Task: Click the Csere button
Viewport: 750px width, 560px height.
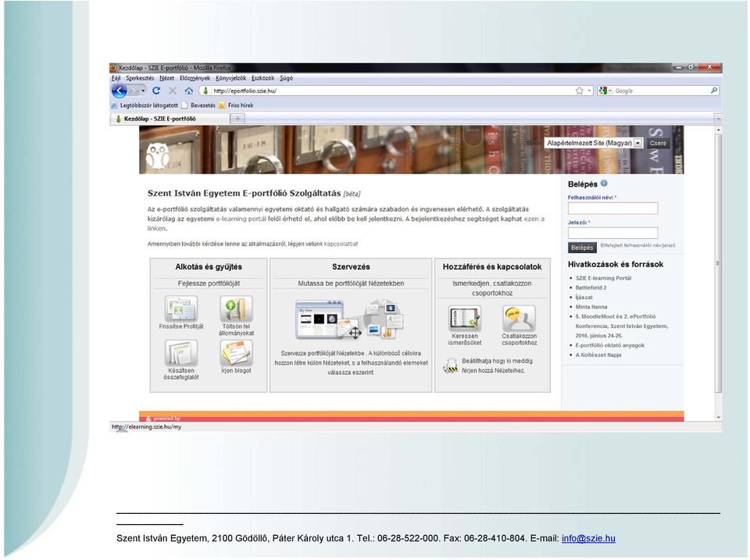Action: point(658,143)
